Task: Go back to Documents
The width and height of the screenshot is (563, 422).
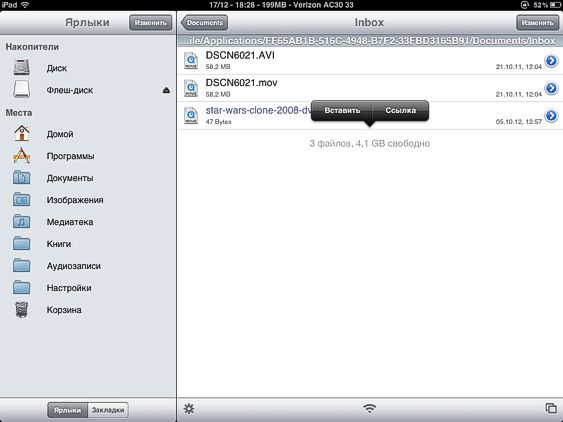Action: 204,23
